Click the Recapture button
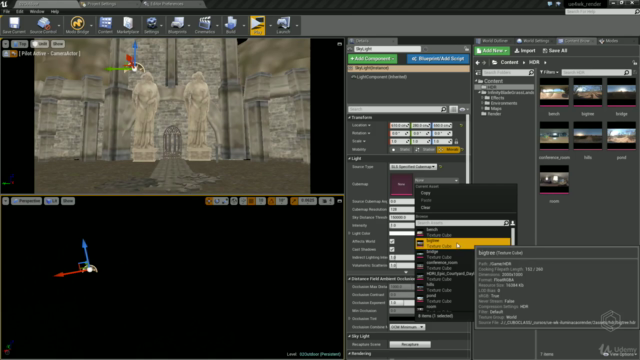Viewport: 640px width, 360px height. 410,344
